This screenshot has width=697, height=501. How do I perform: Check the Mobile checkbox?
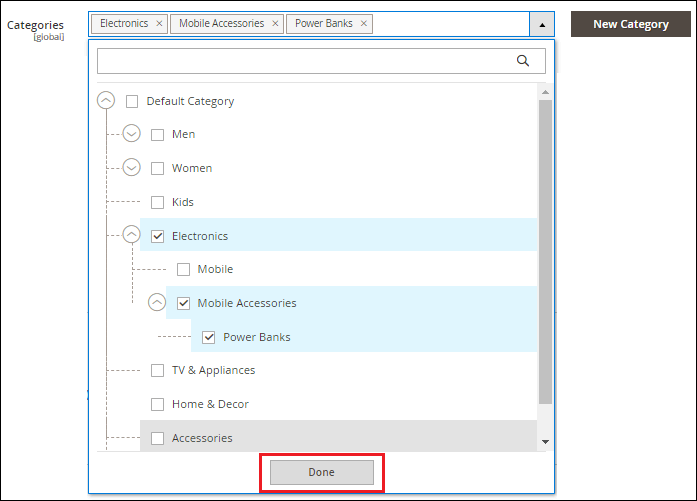click(x=183, y=269)
